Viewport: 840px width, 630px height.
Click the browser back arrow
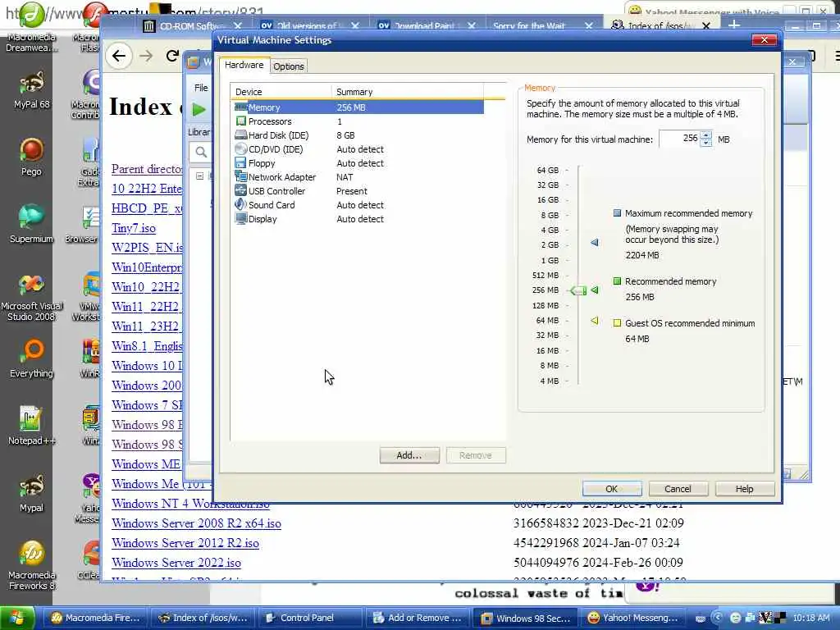tap(119, 56)
